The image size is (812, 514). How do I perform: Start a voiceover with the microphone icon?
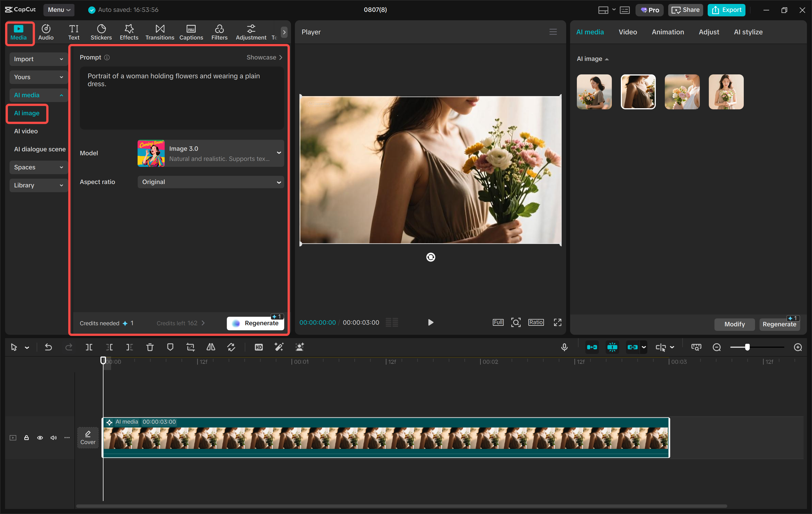click(x=564, y=347)
